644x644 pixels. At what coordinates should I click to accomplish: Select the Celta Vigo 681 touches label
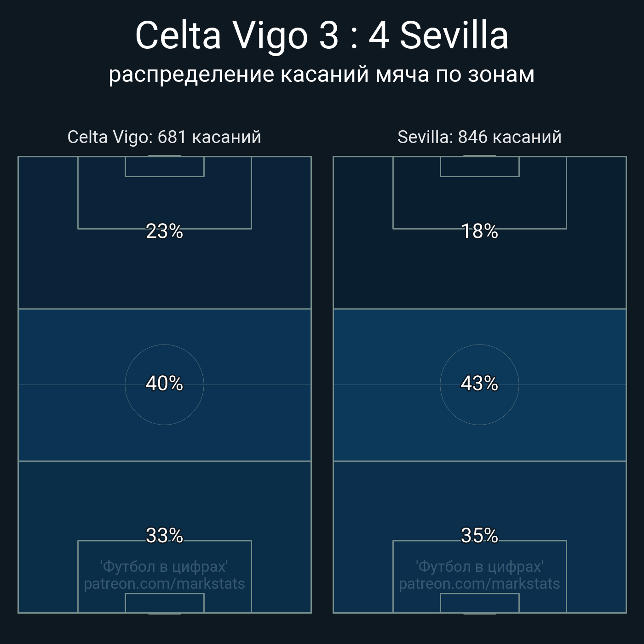point(164,137)
